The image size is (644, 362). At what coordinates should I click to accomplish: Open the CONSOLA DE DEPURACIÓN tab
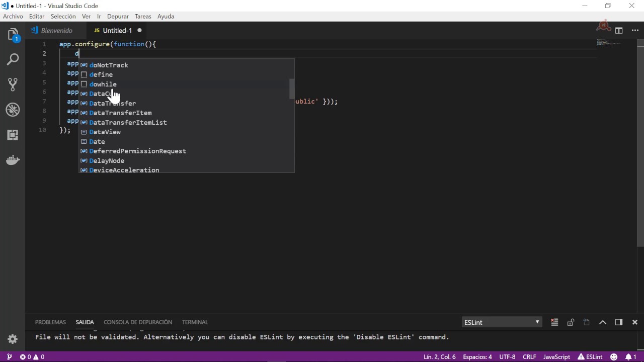point(138,322)
